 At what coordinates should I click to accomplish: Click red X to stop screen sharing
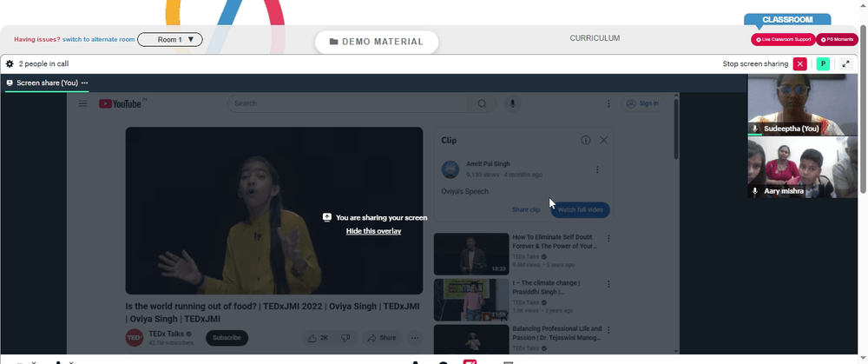800,63
